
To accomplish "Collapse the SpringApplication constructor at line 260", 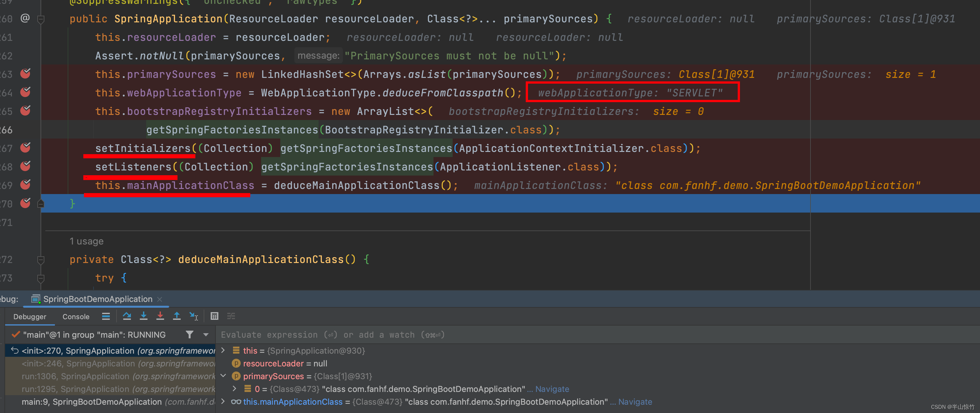I will [41, 19].
